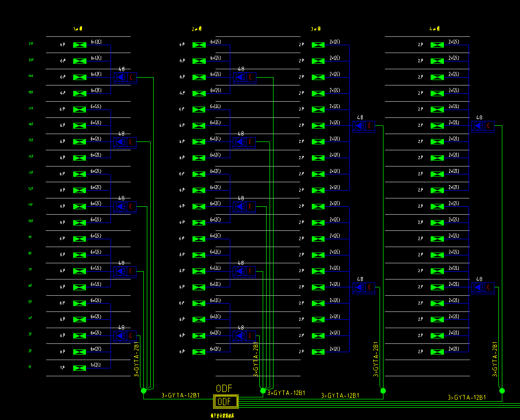Click the yellow ODF box at the bottom
The image size is (520, 420).
coord(225,402)
